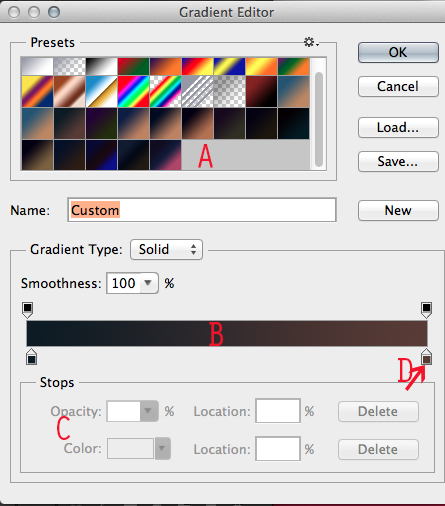Select the left black opacity stop

pos(27,310)
